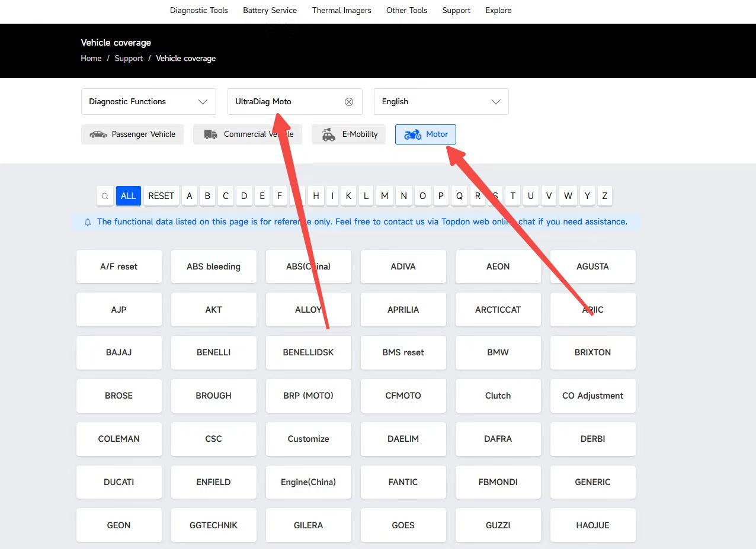Open the DUCATI brand card

[x=119, y=482]
